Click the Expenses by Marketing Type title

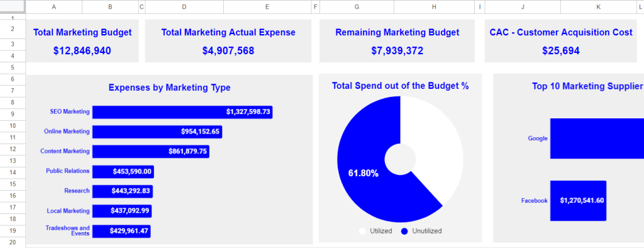(x=169, y=87)
